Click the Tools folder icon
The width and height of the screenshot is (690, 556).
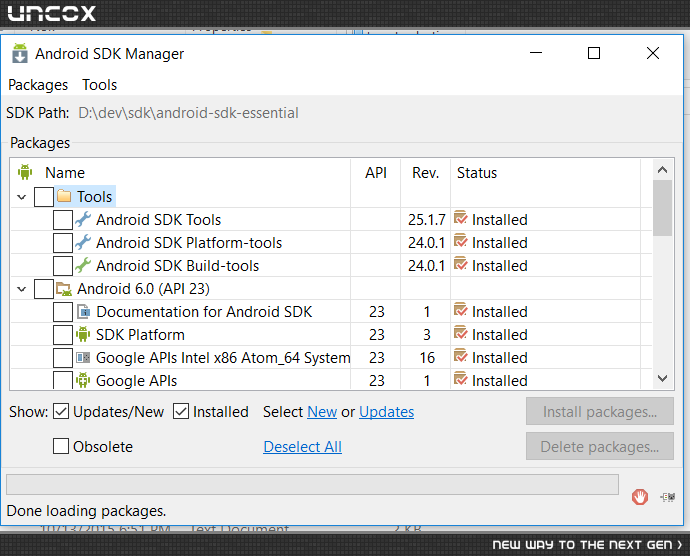pyautogui.click(x=64, y=196)
